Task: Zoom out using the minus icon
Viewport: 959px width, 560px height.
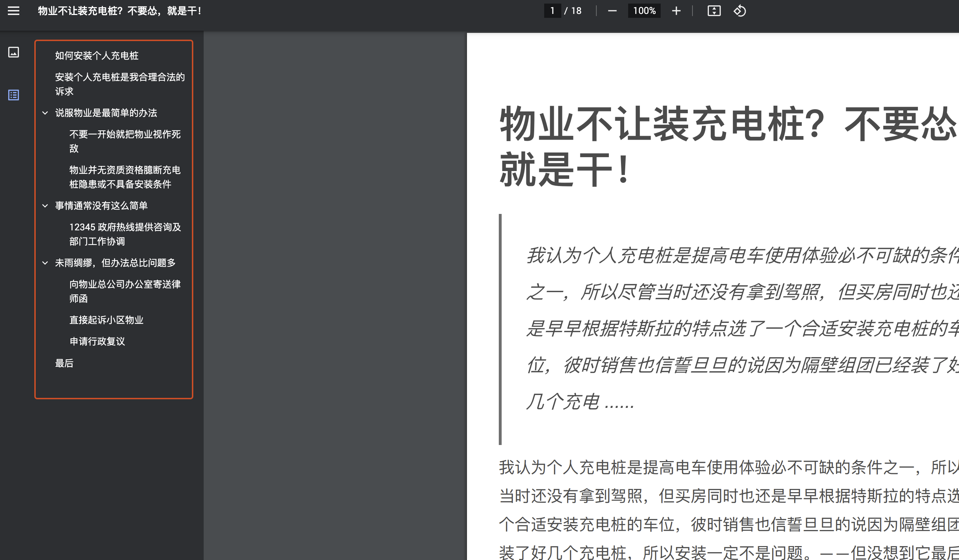Action: point(612,11)
